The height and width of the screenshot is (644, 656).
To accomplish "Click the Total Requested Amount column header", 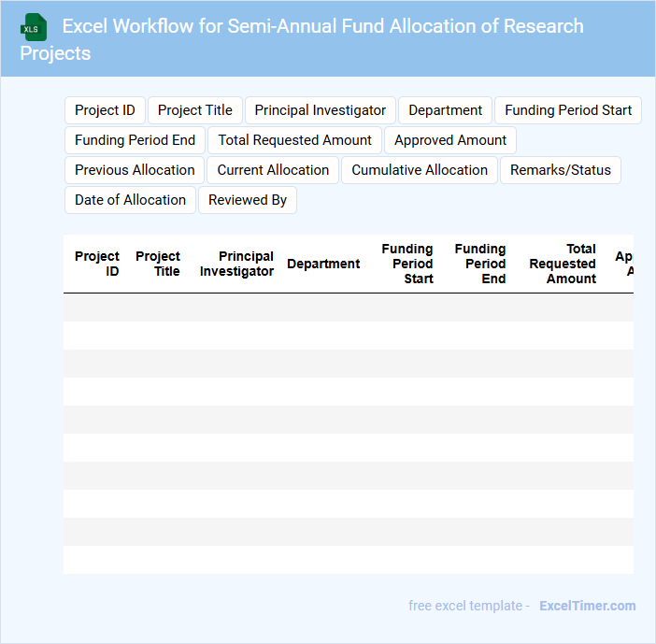I will click(563, 264).
